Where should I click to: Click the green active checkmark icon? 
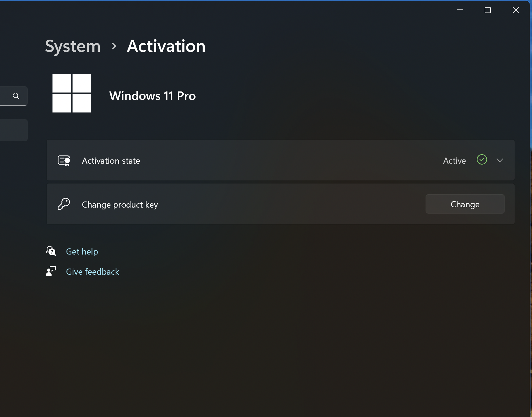tap(482, 159)
